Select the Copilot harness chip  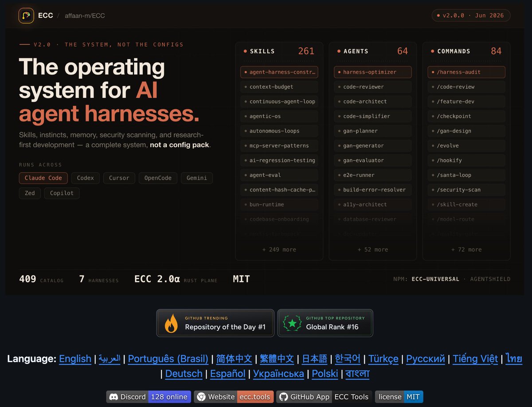pyautogui.click(x=62, y=193)
